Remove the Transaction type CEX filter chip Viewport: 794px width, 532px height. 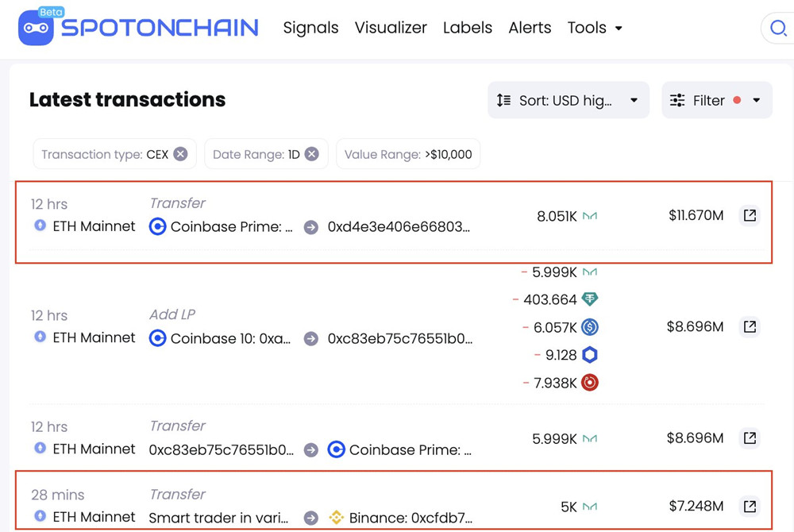[180, 154]
